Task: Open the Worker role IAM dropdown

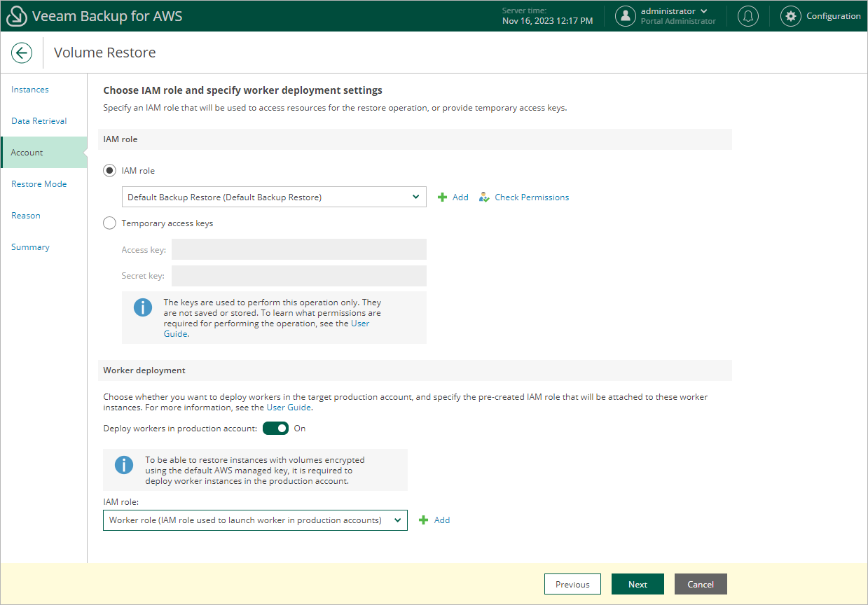Action: coord(255,520)
